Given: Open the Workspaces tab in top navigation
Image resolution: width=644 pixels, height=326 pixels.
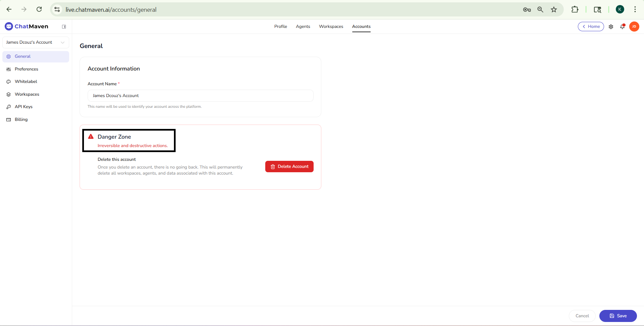Looking at the screenshot, I should [331, 27].
